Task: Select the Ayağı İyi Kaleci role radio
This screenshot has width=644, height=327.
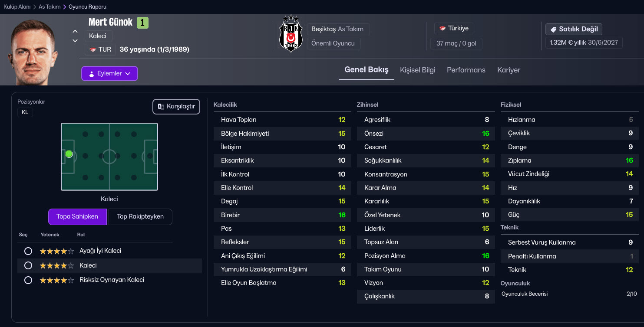Action: [x=28, y=251]
